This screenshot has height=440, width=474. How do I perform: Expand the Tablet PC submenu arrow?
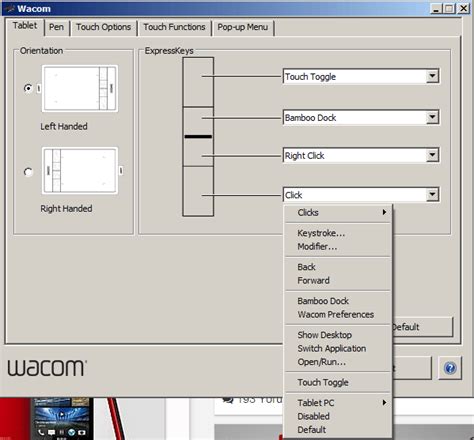click(x=384, y=403)
